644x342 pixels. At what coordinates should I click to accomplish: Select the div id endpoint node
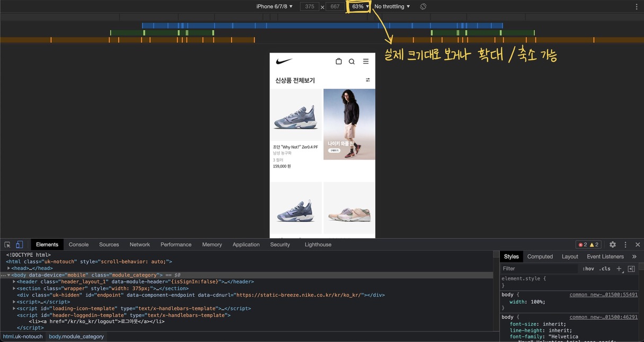click(200, 295)
